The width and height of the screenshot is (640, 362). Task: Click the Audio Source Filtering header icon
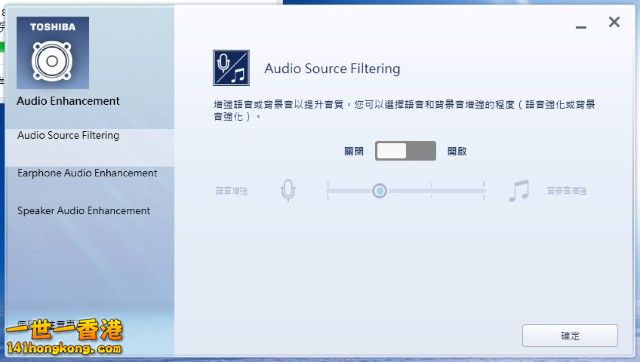click(231, 68)
